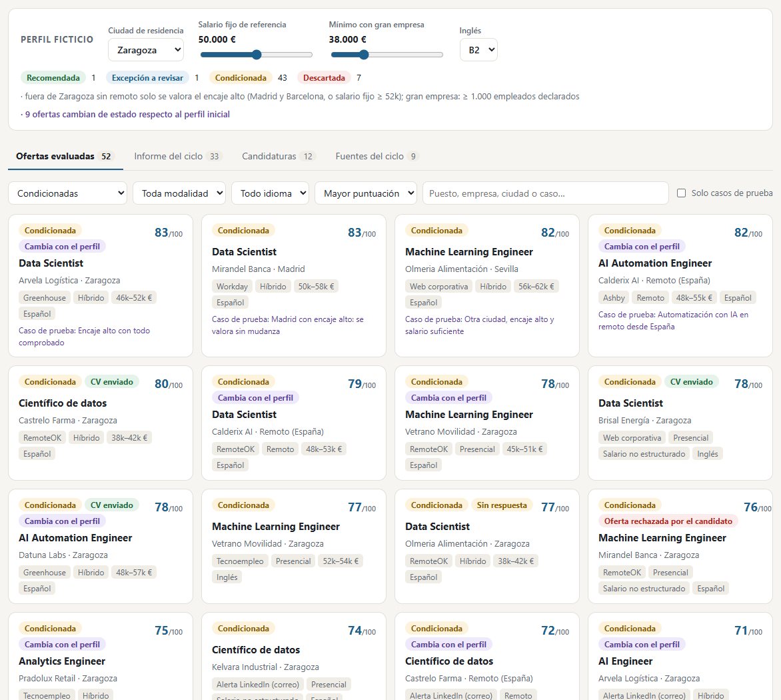Switch to the Informe del ciclo tab
This screenshot has height=700, width=781.
177,157
